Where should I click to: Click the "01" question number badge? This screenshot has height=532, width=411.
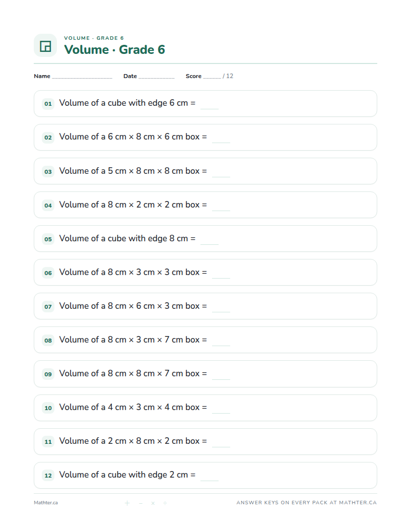click(x=48, y=104)
